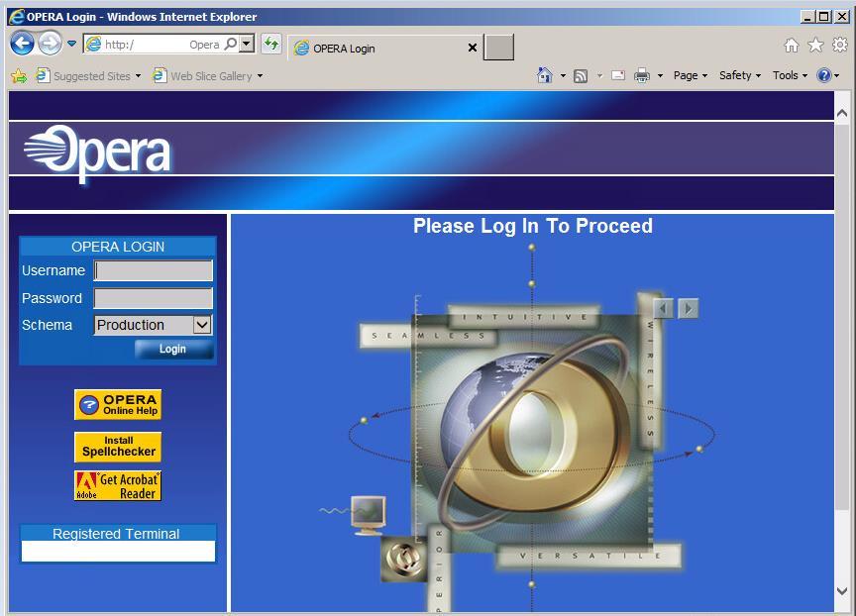Screen dimensions: 856x616
Task: Refresh the page with the green arrows button
Action: 271,44
